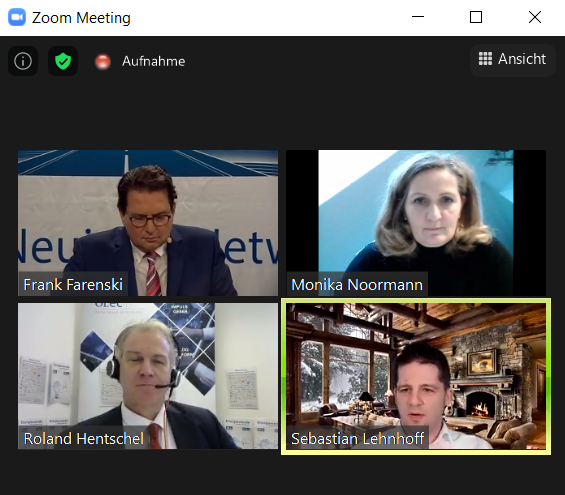Click the Aufnahme recording label
The height and width of the screenshot is (495, 565).
(x=154, y=61)
